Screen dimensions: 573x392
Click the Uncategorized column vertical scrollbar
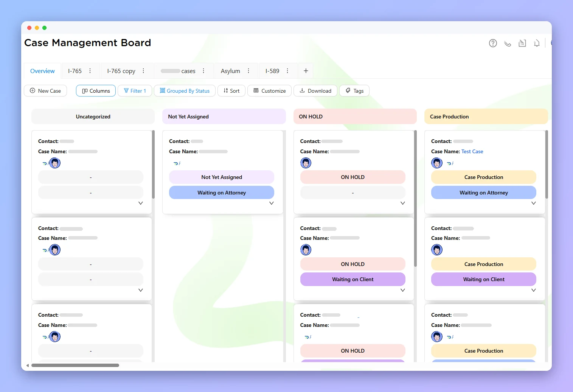pyautogui.click(x=153, y=165)
